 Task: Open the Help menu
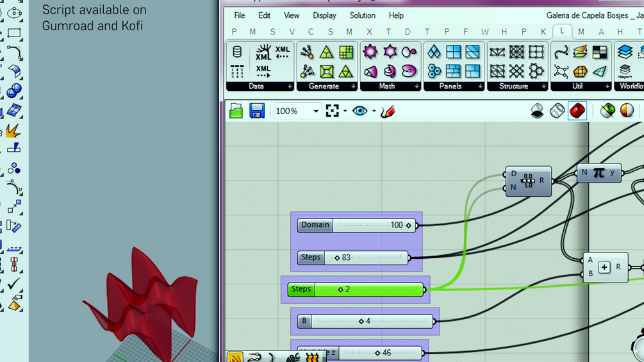click(397, 15)
